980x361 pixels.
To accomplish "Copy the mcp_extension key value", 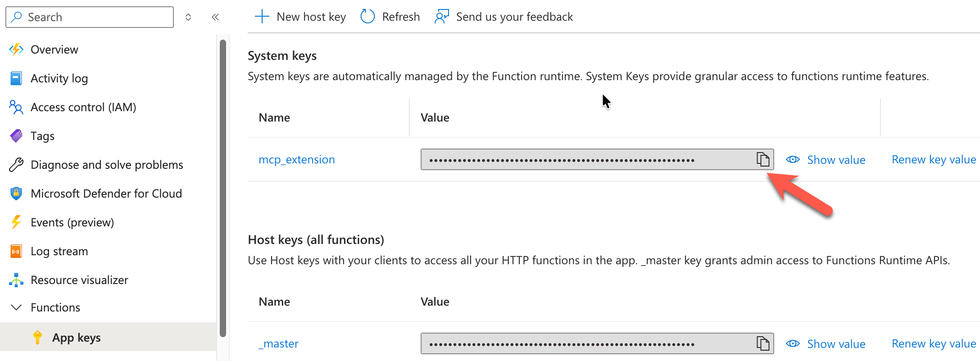I will (x=762, y=159).
